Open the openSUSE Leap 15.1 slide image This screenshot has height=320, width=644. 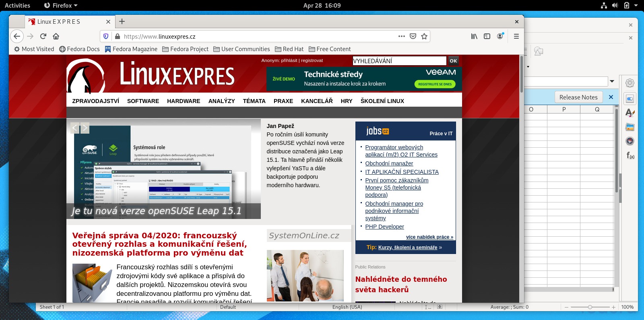click(163, 169)
